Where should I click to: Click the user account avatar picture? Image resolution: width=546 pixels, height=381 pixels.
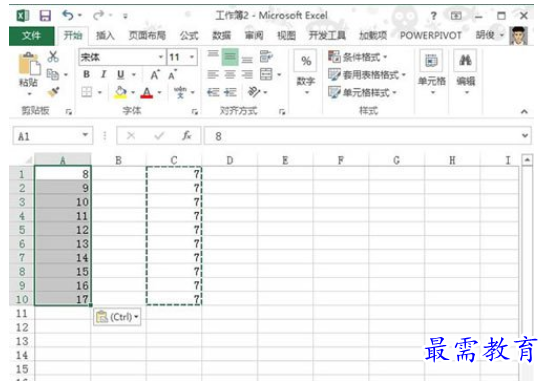[519, 36]
